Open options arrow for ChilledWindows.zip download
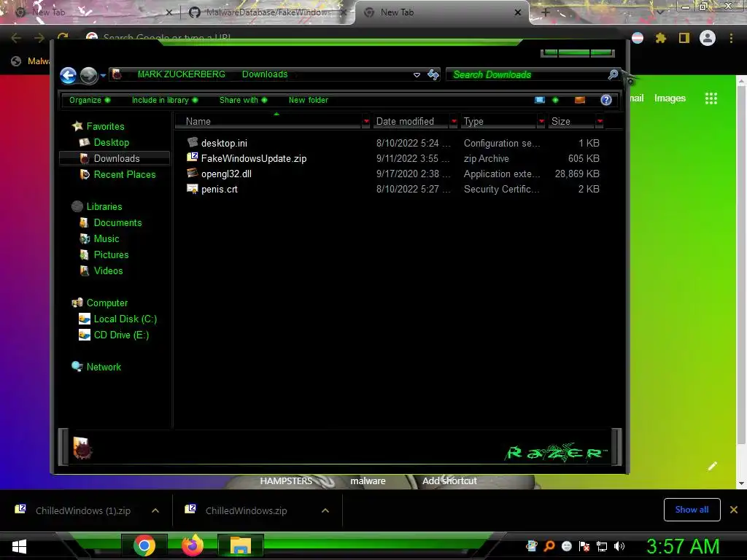 [x=325, y=510]
